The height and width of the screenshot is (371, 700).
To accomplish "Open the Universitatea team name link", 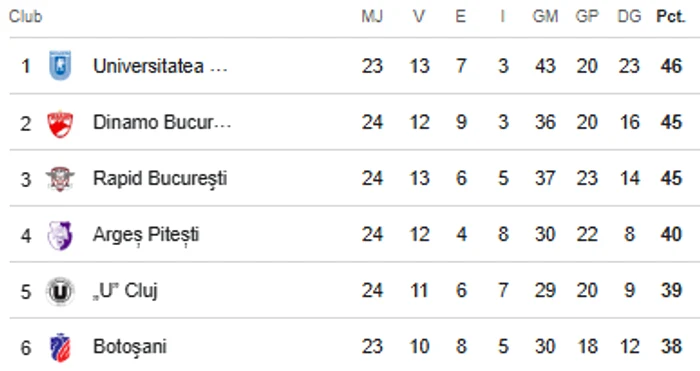I will 160,66.
